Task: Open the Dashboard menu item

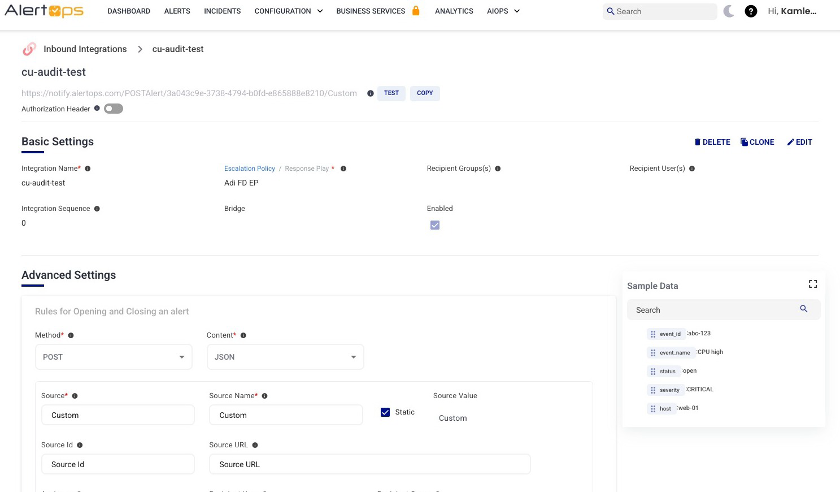Action: tap(129, 11)
